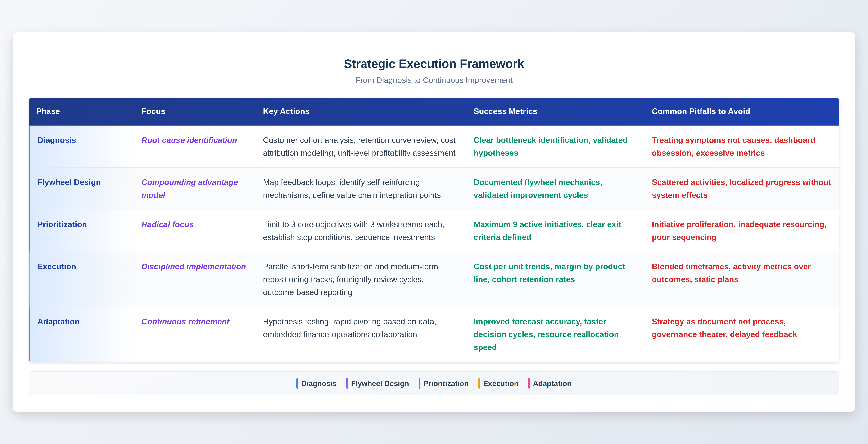Click the Success Metrics column header
Screen dimensions: 868x444
coord(505,111)
